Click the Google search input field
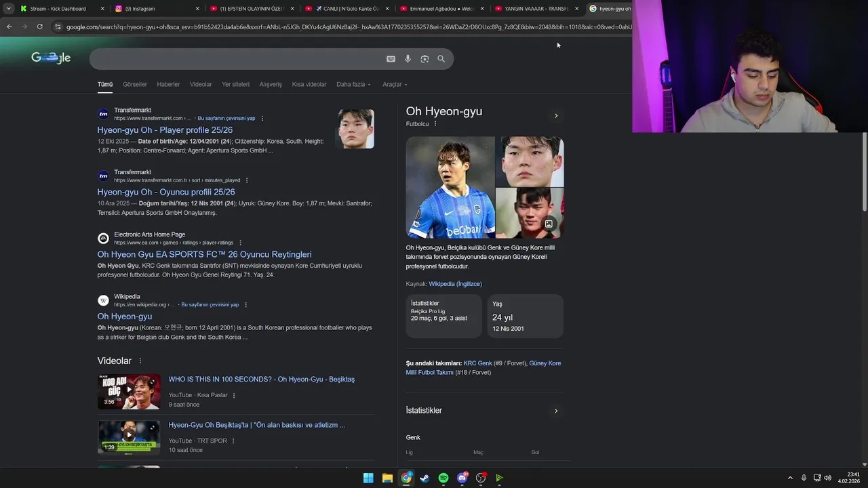Image resolution: width=868 pixels, height=488 pixels. [x=237, y=59]
